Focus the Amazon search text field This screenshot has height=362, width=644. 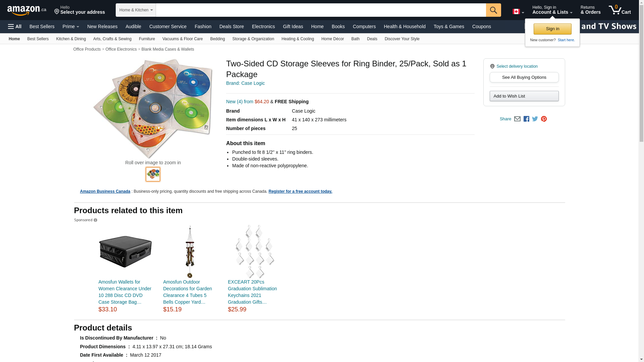pyautogui.click(x=321, y=10)
